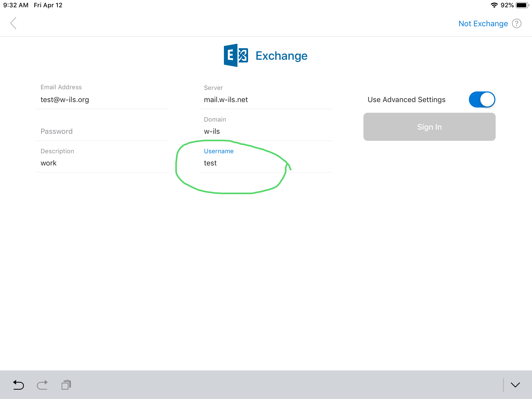This screenshot has width=532, height=399.
Task: Focus the Password field
Action: tap(102, 131)
